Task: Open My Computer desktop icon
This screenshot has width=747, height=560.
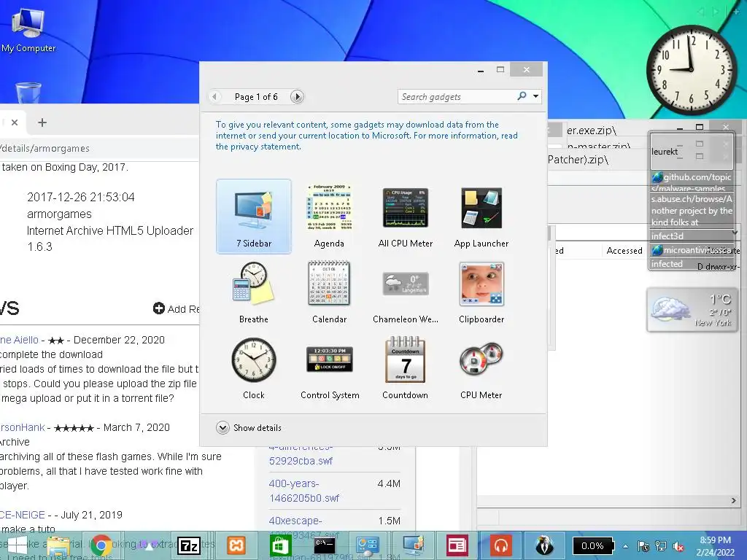Action: [x=28, y=29]
